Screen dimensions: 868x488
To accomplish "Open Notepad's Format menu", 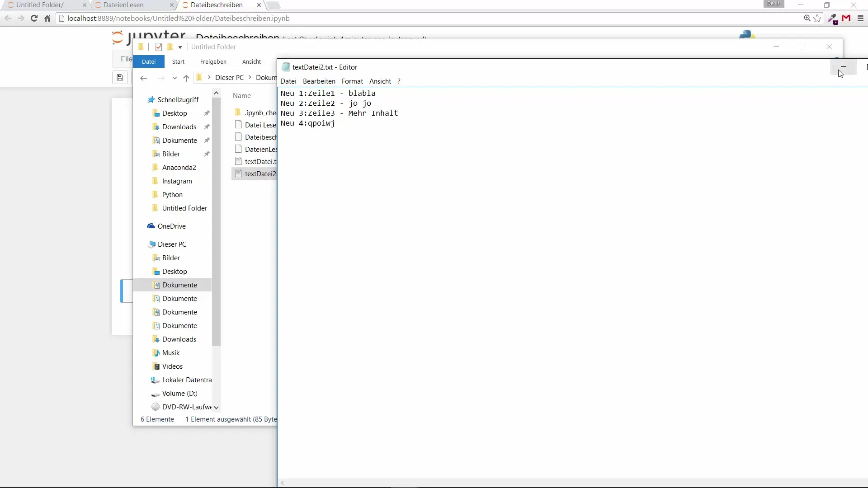I will (352, 81).
